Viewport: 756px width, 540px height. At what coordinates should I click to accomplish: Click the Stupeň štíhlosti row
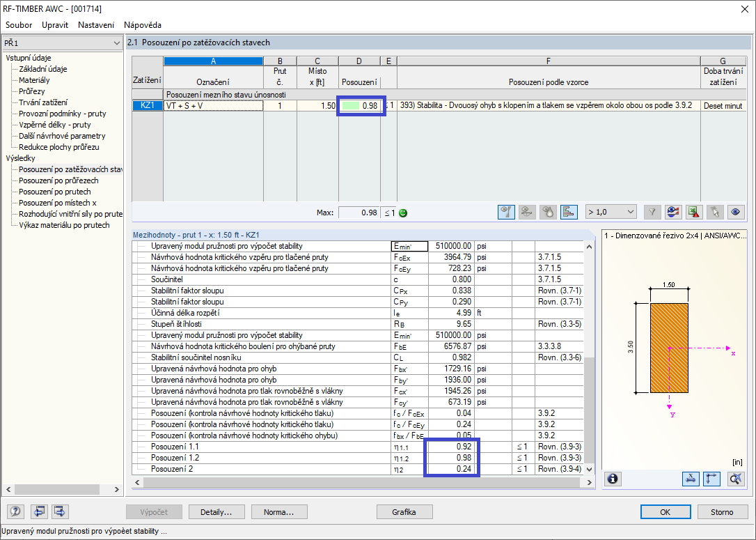[x=357, y=324]
